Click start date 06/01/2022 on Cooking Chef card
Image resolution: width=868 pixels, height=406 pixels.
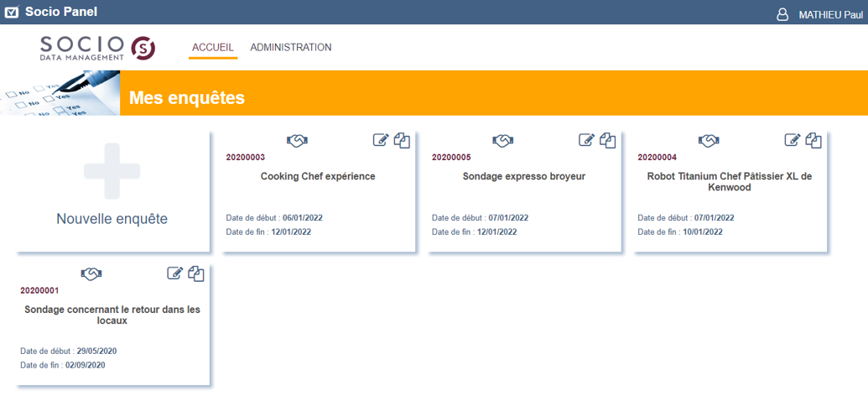click(302, 217)
